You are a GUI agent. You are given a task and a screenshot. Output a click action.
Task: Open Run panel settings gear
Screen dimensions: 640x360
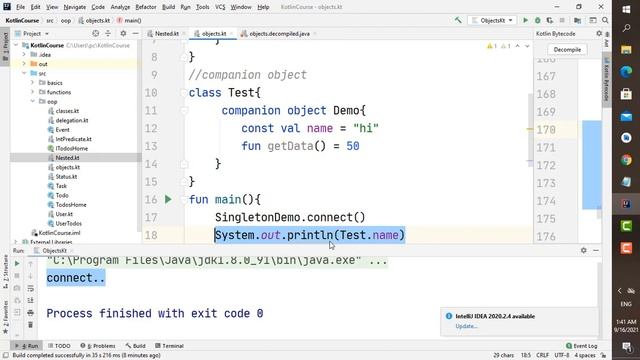click(584, 250)
